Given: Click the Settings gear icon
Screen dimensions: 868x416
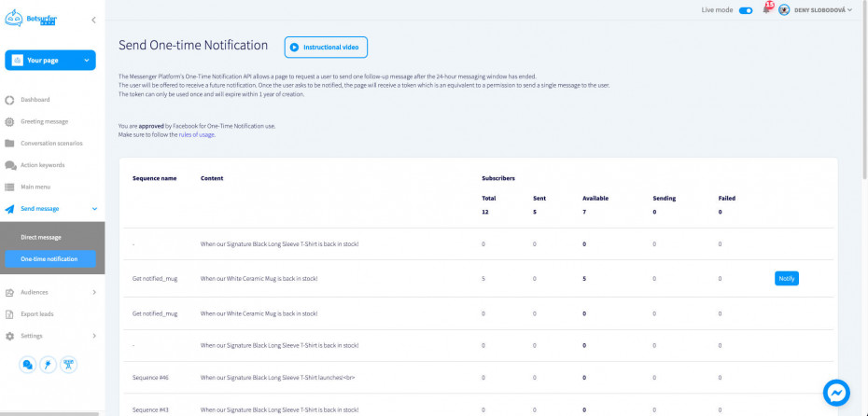Looking at the screenshot, I should click(x=9, y=336).
